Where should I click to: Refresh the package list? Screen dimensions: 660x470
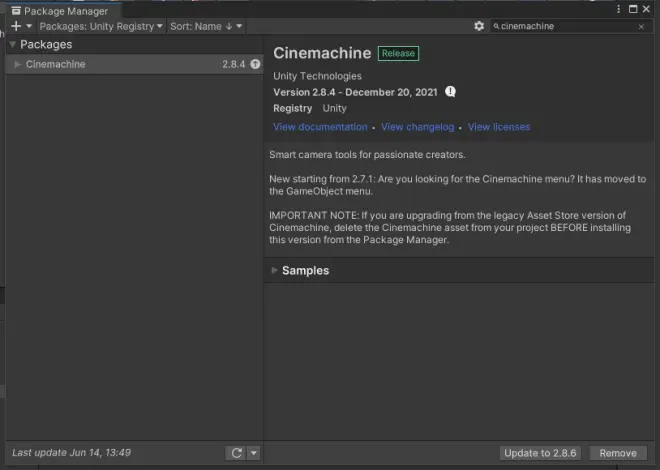tap(236, 453)
